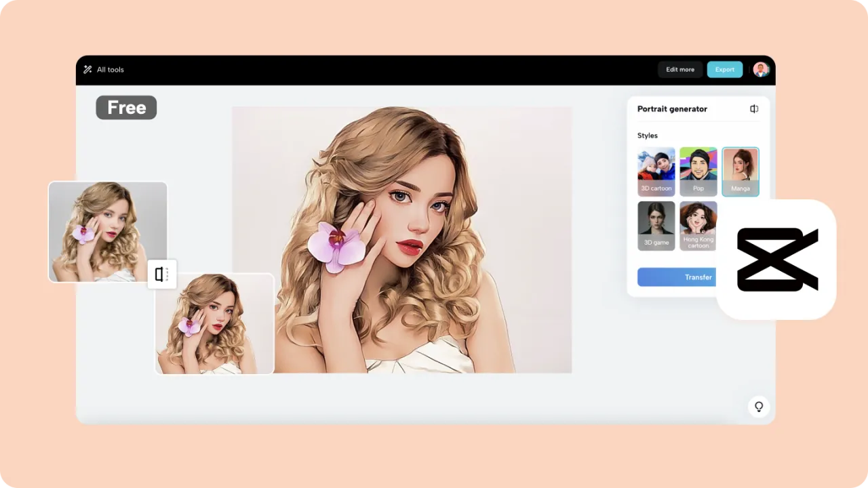Pick the Hong Kong cartoon style
Image resolution: width=868 pixels, height=488 pixels.
[698, 225]
